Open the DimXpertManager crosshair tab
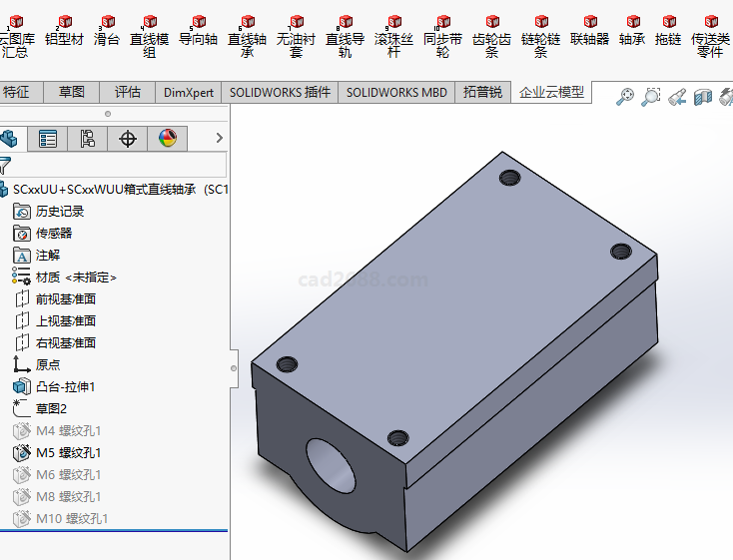The image size is (733, 560). pyautogui.click(x=128, y=139)
